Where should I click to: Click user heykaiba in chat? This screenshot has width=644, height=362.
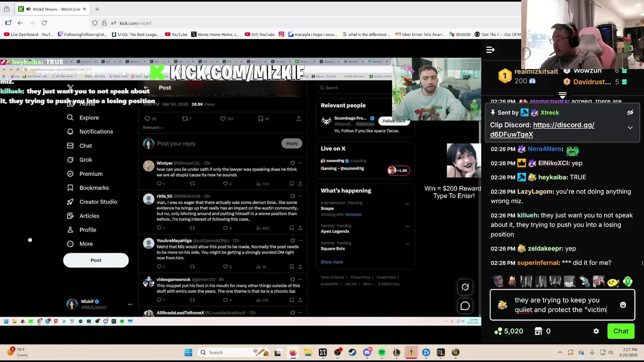(x=552, y=177)
